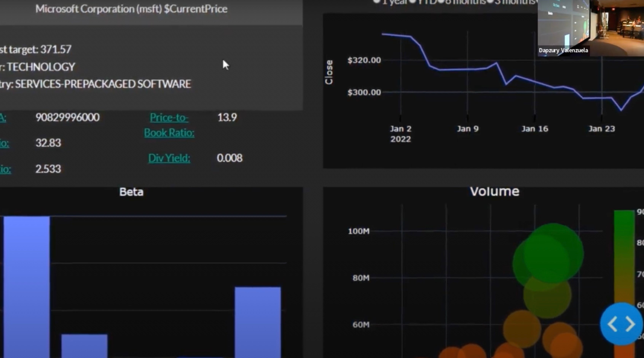This screenshot has width=644, height=358.
Task: Click the $320.00 axis label
Action: click(364, 60)
